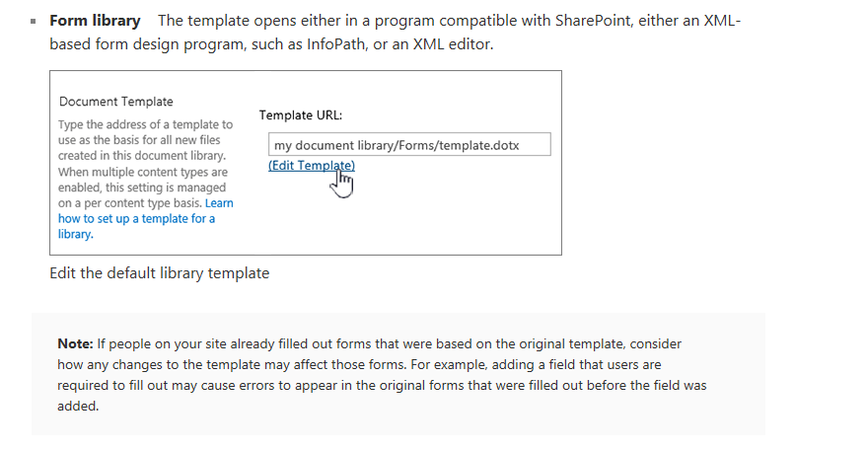This screenshot has width=868, height=451.
Task: Click the Edit the default library template caption
Action: pos(160,273)
